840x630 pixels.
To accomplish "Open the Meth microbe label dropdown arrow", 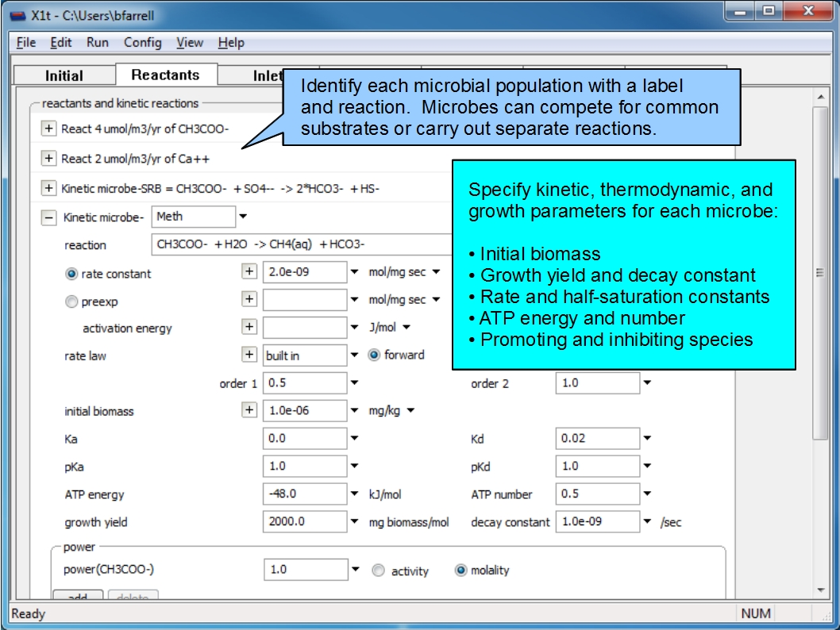I will click(243, 217).
